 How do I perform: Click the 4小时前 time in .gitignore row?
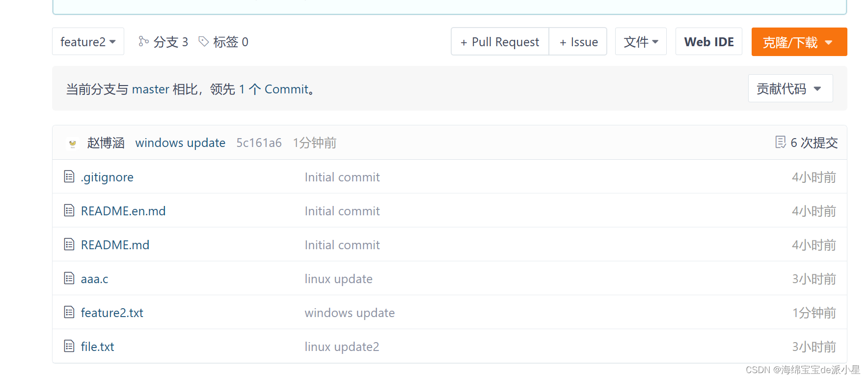(x=814, y=177)
